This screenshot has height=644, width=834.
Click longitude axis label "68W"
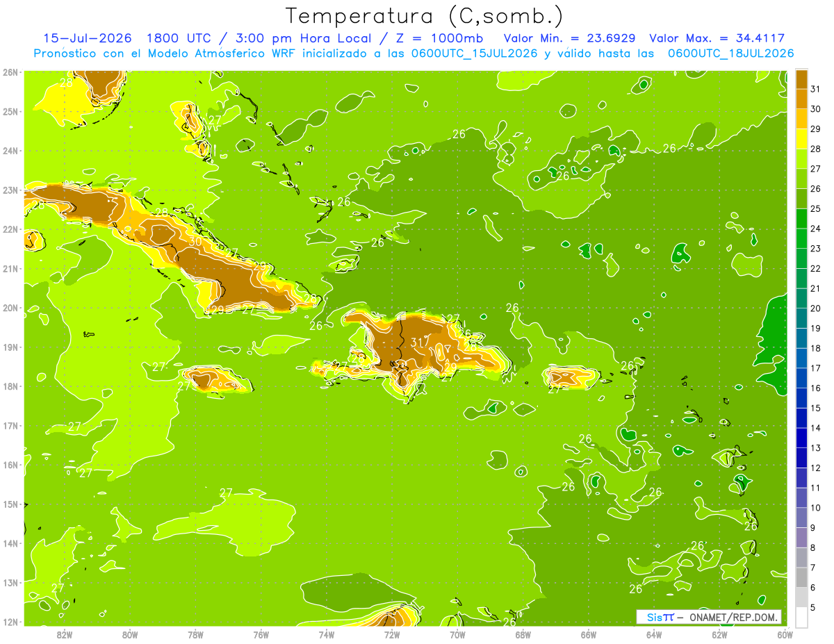pyautogui.click(x=523, y=634)
